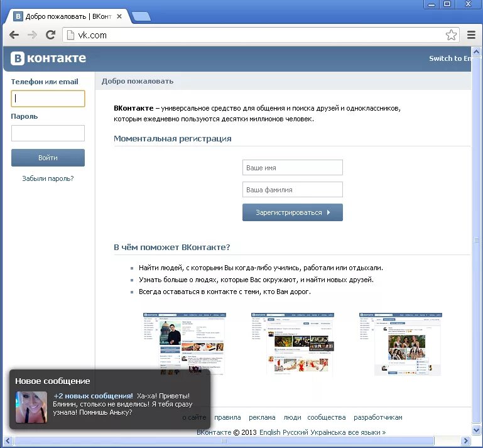
Task: Open the разработчикам footer link
Action: click(x=378, y=417)
